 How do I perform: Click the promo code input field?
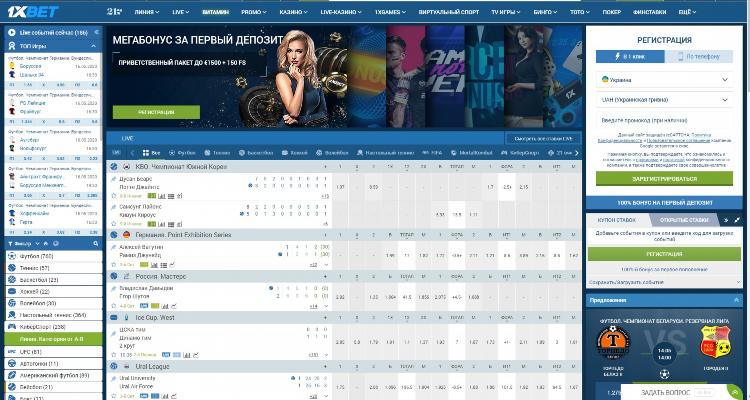[x=664, y=121]
